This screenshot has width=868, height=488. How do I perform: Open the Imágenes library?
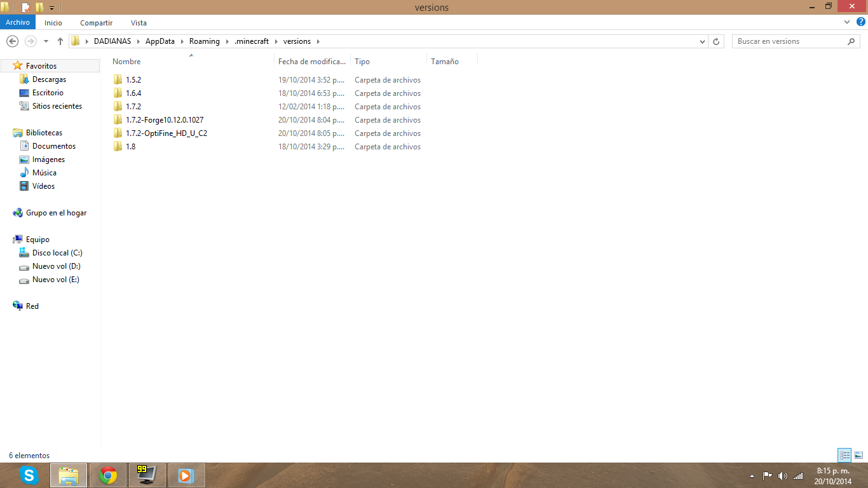pos(48,159)
